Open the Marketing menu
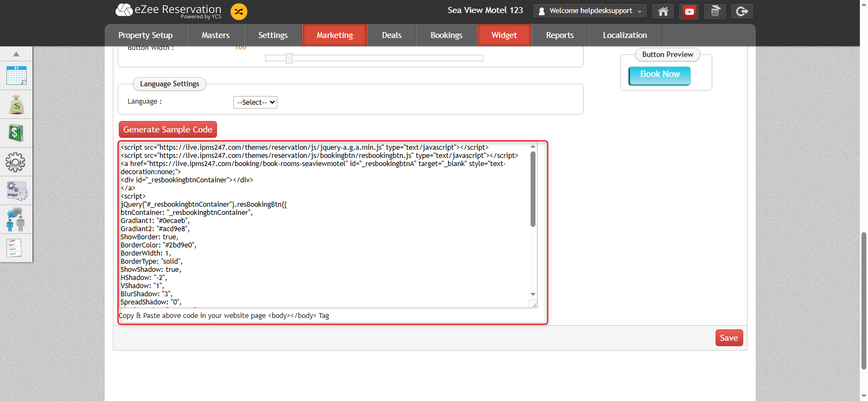 pos(335,35)
